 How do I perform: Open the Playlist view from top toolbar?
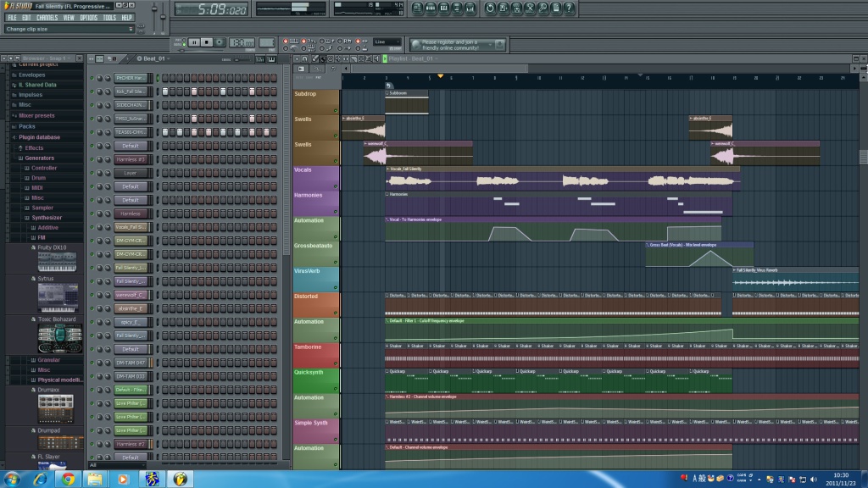point(417,8)
